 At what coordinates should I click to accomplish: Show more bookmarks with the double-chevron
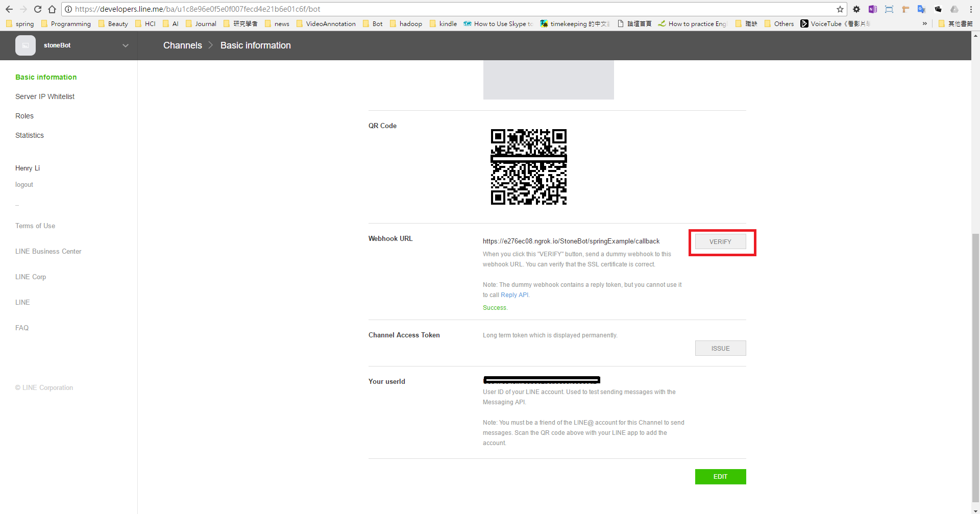pos(924,23)
